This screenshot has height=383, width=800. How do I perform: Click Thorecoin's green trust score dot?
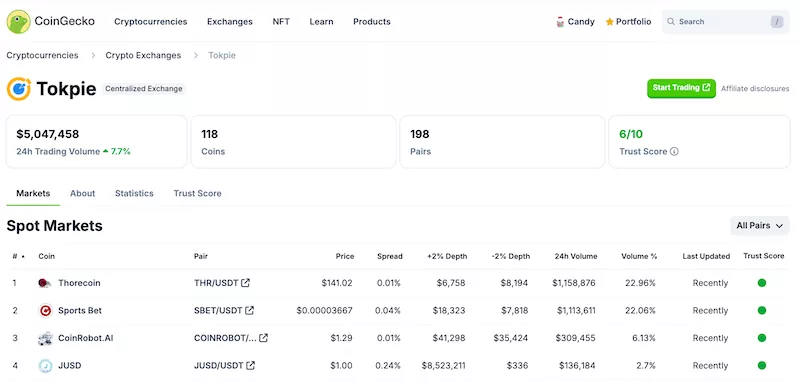pos(762,283)
